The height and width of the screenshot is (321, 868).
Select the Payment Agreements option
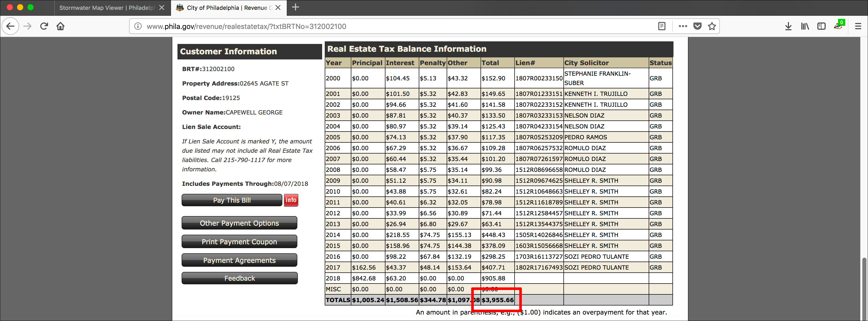click(x=239, y=260)
